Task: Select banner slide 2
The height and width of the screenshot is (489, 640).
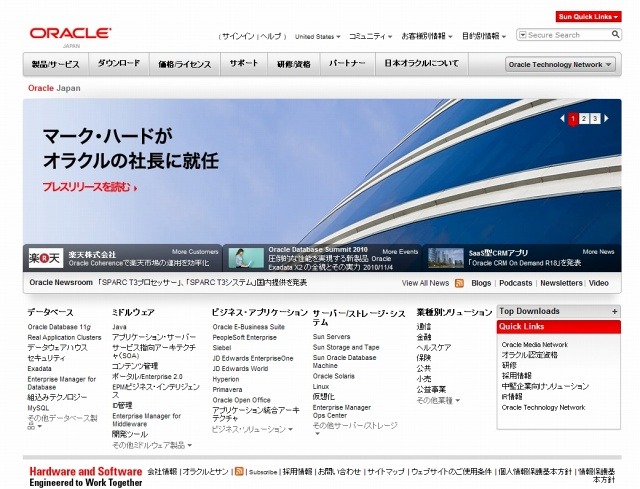Action: point(584,119)
